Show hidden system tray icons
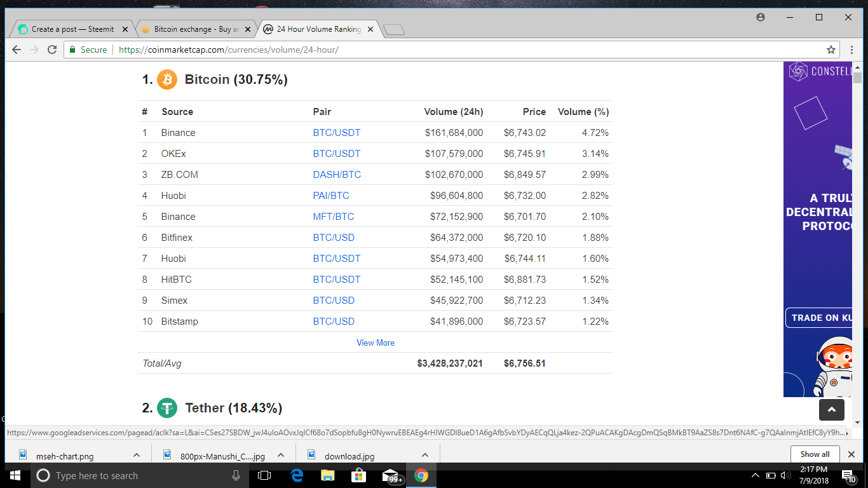 point(756,475)
